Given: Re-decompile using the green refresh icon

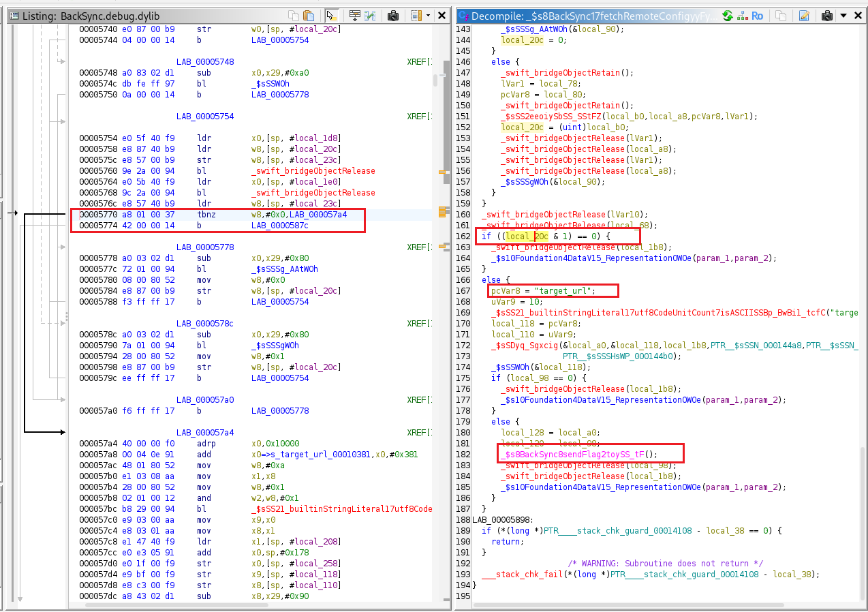Looking at the screenshot, I should pos(728,16).
